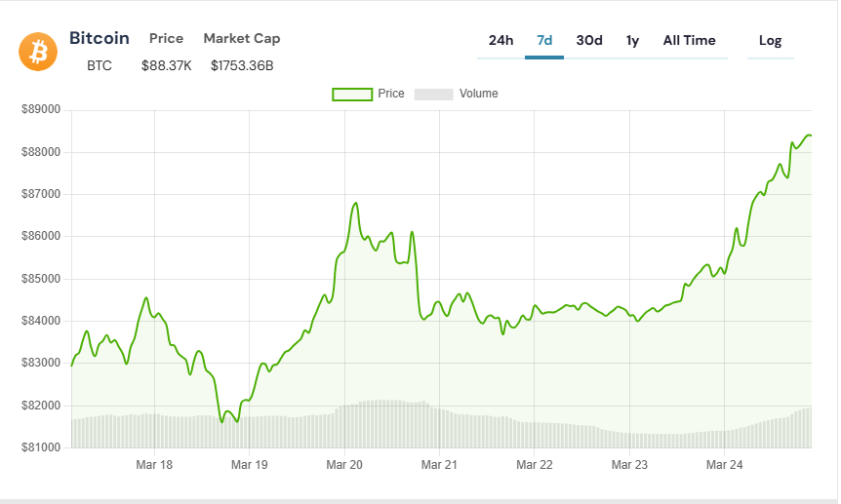Click the $81000 y-axis label
This screenshot has height=504, width=841.
41,447
